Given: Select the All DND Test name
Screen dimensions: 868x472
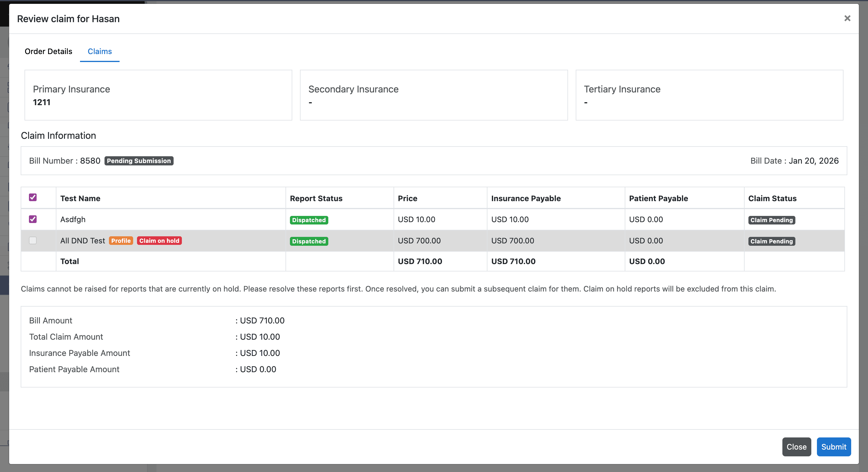Looking at the screenshot, I should pyautogui.click(x=83, y=241).
